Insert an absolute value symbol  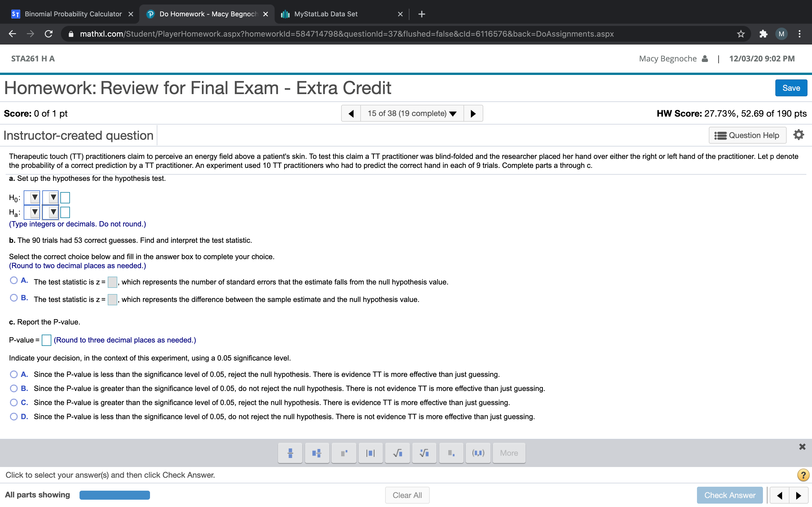coord(370,453)
